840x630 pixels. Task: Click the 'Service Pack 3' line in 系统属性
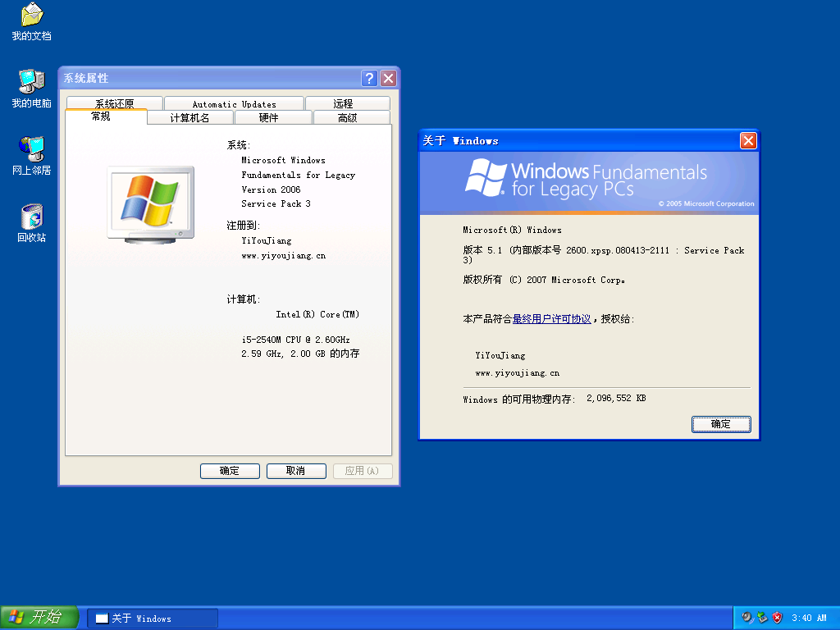(276, 203)
